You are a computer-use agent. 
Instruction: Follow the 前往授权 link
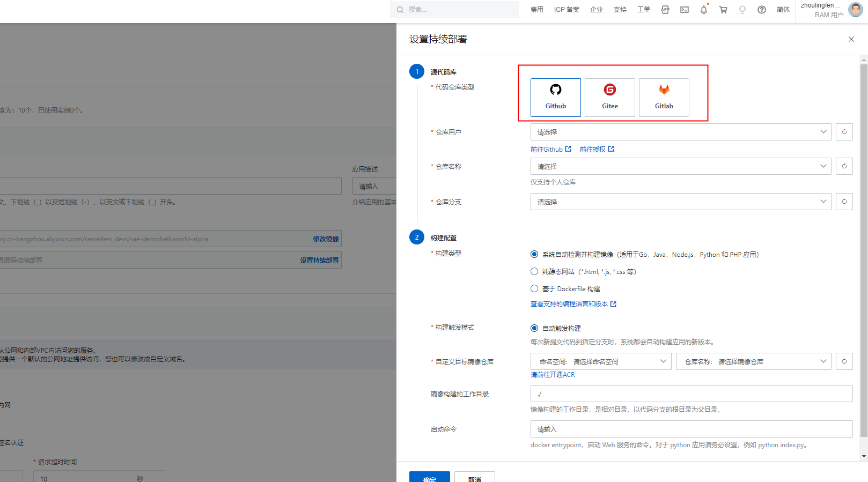[597, 150]
